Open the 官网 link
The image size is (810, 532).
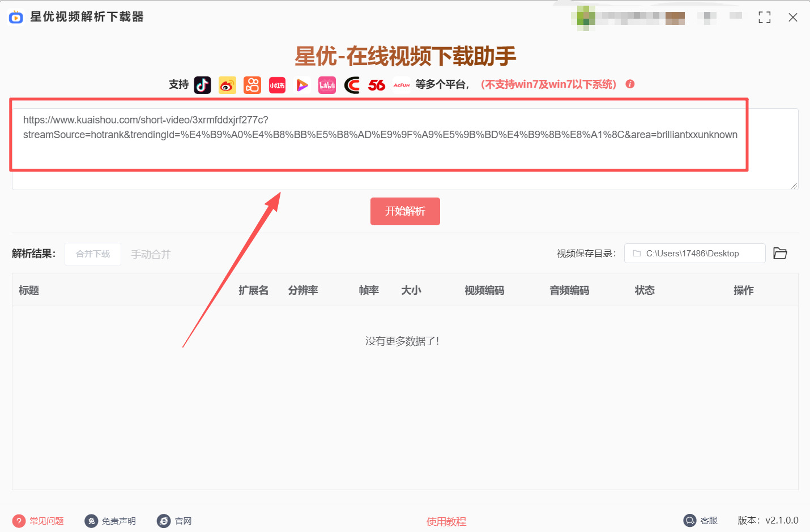click(183, 521)
